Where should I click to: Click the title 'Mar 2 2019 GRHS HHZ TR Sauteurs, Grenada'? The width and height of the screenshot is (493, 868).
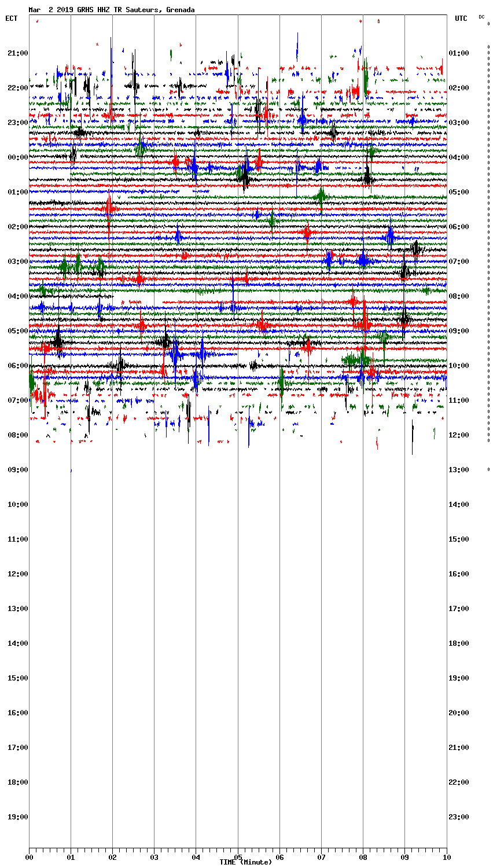click(x=112, y=10)
